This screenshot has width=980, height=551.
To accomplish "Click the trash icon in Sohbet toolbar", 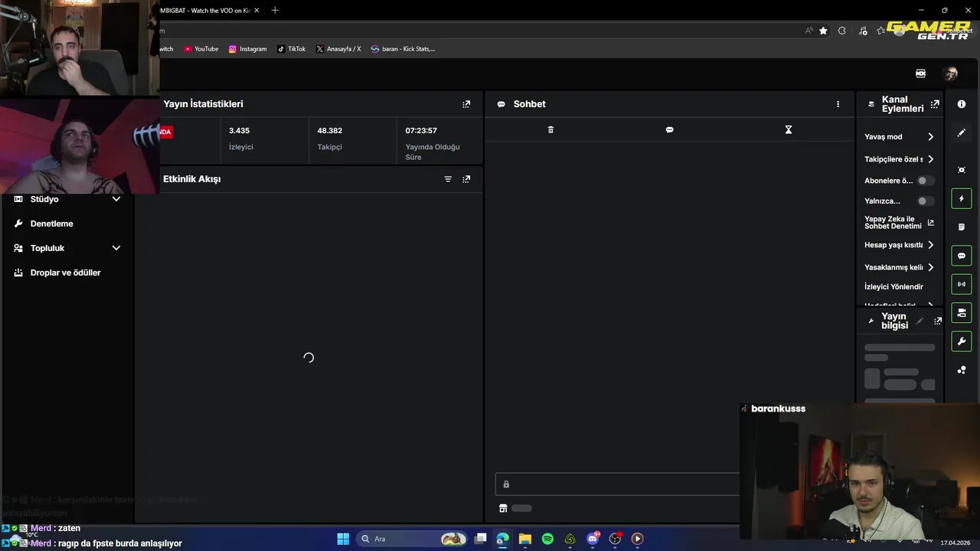I will (x=550, y=130).
